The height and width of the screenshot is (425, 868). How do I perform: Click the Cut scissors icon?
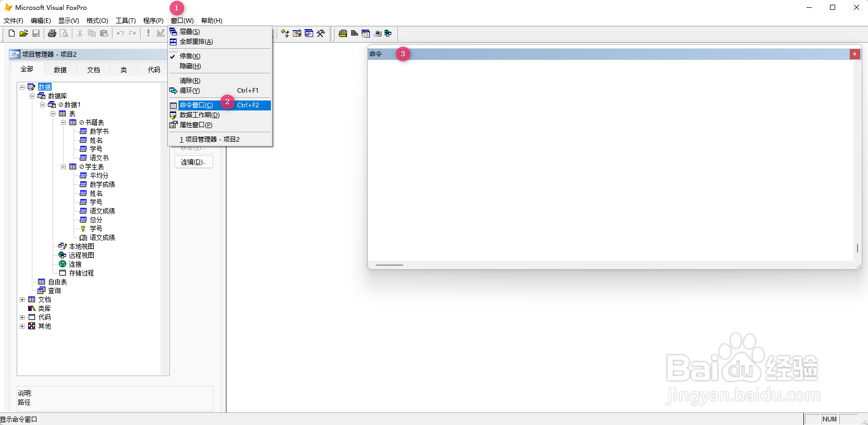(x=80, y=33)
